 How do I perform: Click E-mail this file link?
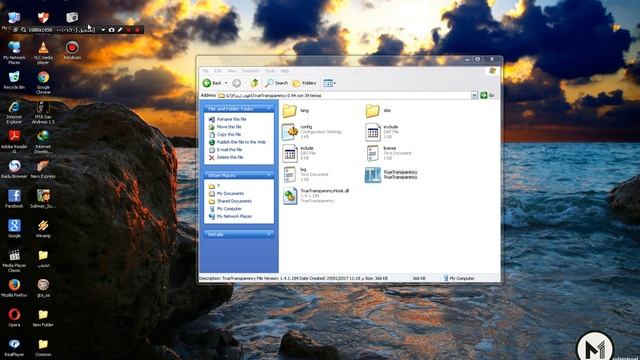pyautogui.click(x=229, y=150)
